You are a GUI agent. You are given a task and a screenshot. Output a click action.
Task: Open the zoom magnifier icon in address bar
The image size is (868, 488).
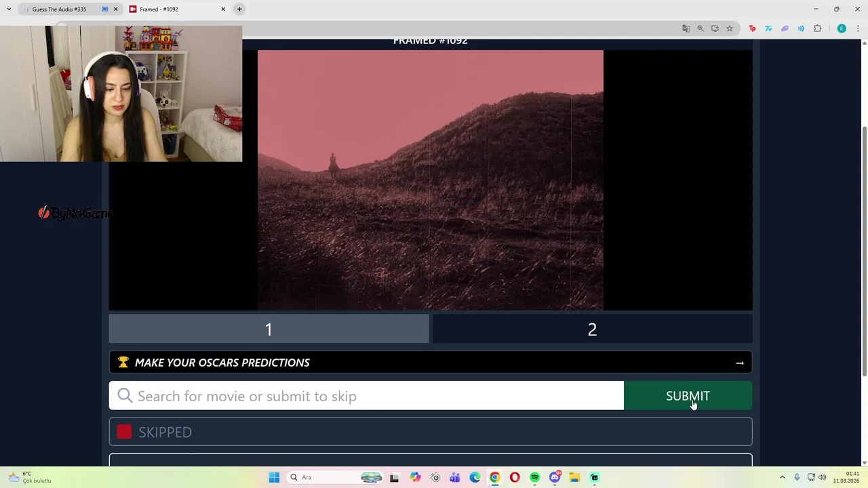(701, 28)
